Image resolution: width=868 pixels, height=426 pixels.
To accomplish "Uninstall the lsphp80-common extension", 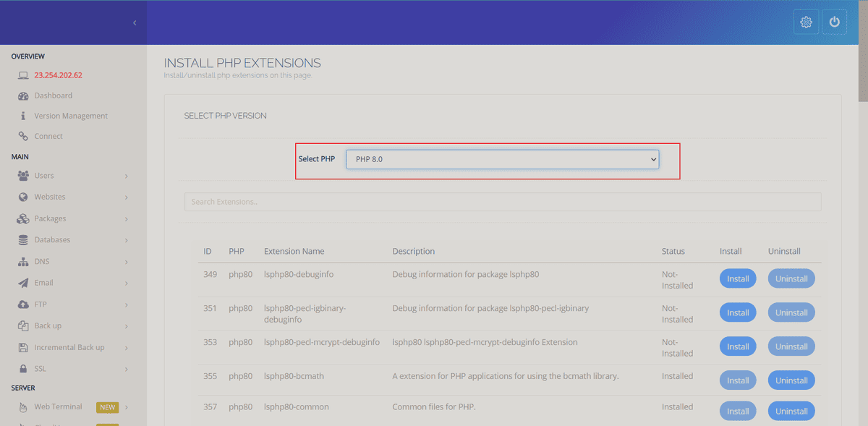I will pos(791,411).
